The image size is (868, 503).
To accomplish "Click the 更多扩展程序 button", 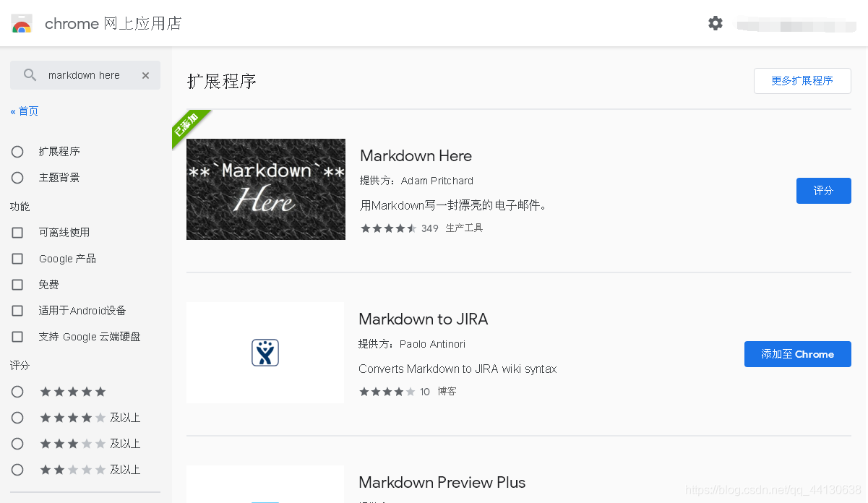I will coord(802,81).
